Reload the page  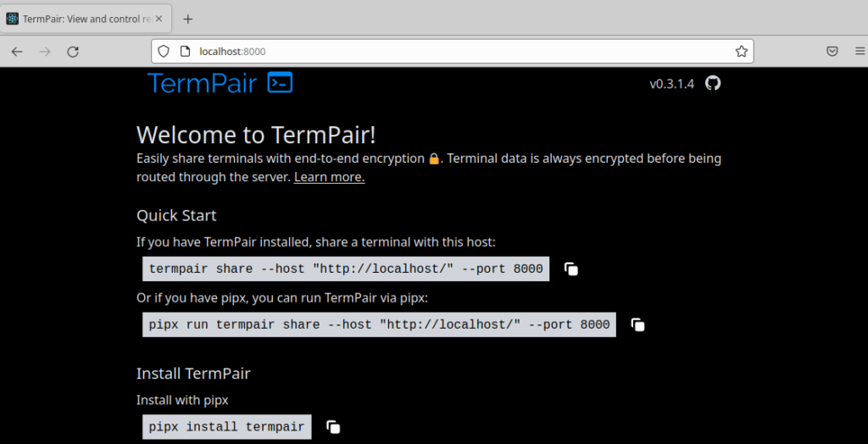coord(73,52)
